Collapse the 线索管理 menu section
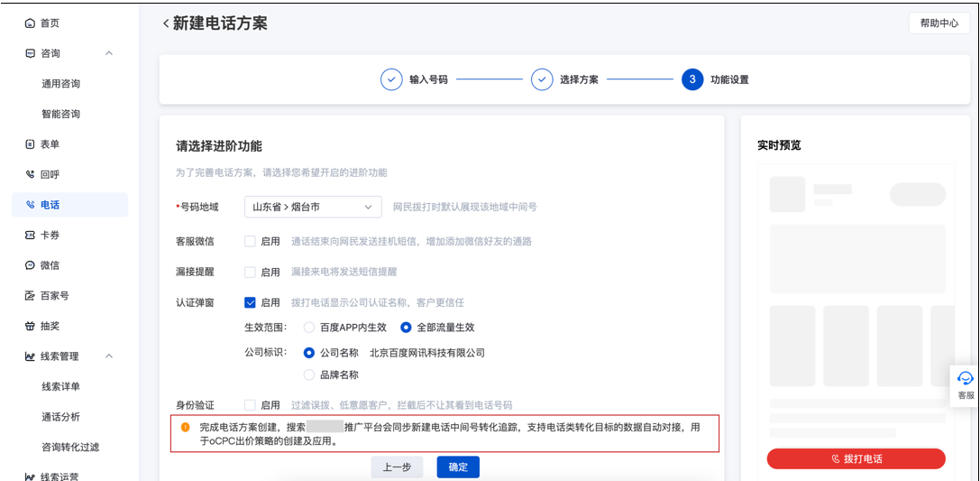Viewport: 980px width, 481px height. coord(109,356)
